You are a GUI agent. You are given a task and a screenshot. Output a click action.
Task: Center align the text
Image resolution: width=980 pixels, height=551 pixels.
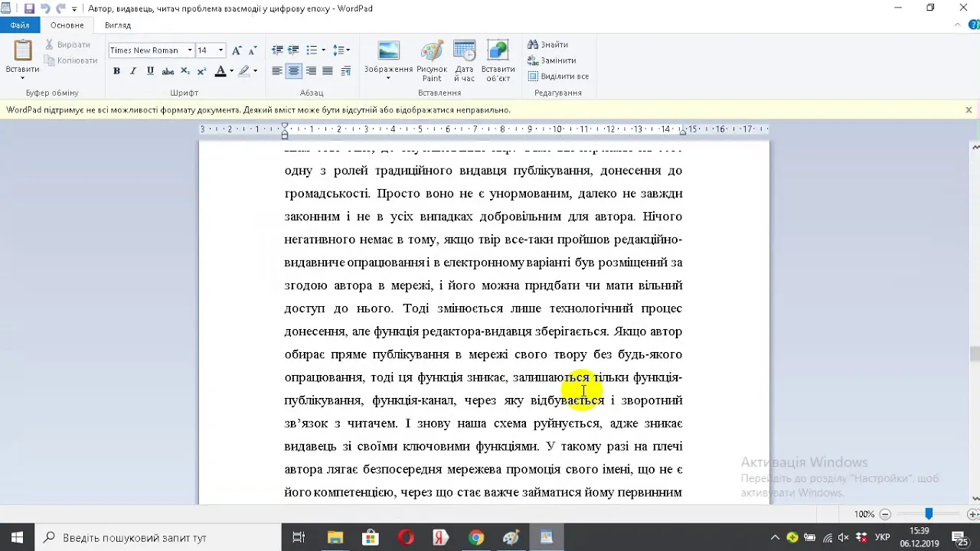point(294,71)
